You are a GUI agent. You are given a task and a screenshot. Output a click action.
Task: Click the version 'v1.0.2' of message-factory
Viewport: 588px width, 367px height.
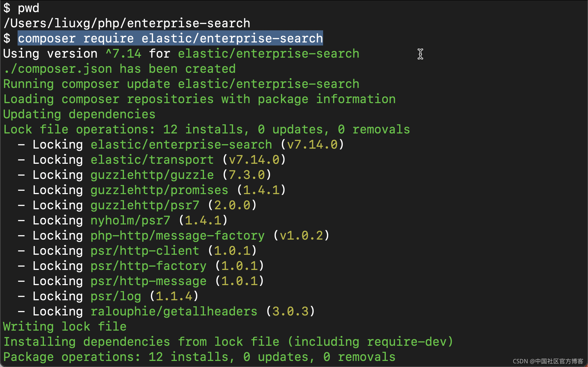click(x=301, y=236)
